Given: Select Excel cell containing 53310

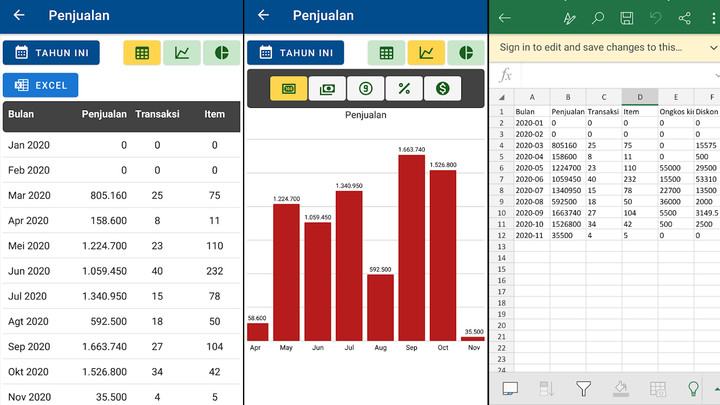Looking at the screenshot, I should tap(706, 179).
